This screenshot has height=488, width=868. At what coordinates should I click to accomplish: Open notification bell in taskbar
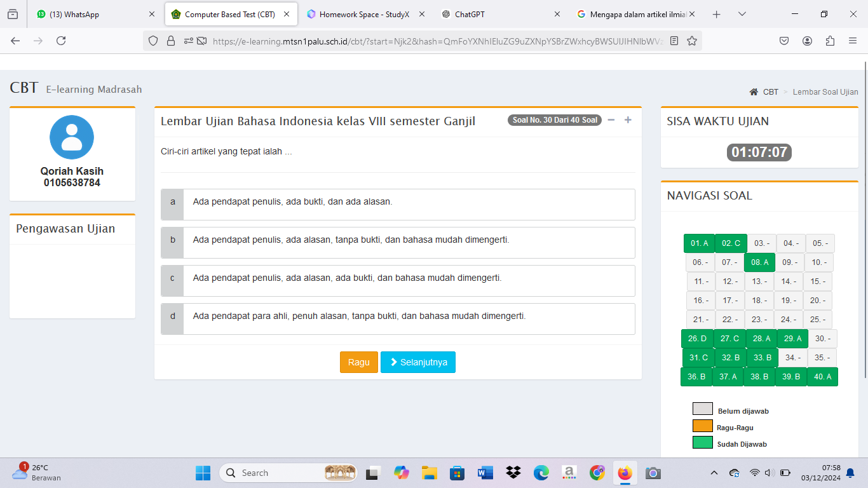[850, 473]
